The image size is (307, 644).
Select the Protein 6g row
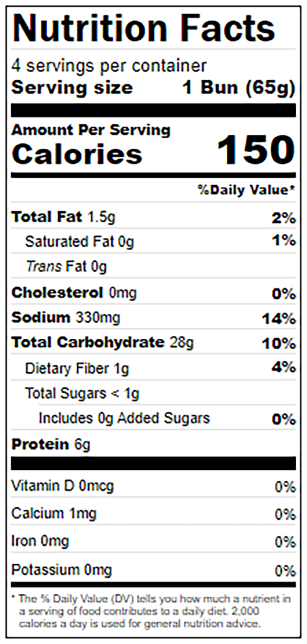pyautogui.click(x=153, y=444)
